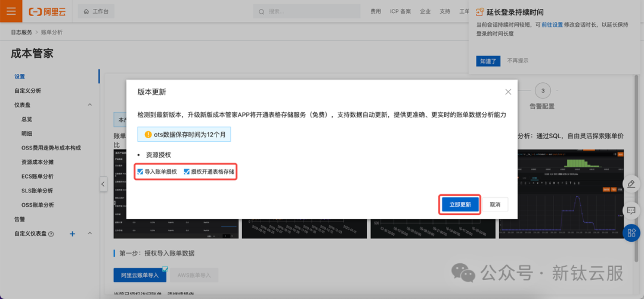
Task: Click 知道了 in the session notice
Action: point(488,61)
